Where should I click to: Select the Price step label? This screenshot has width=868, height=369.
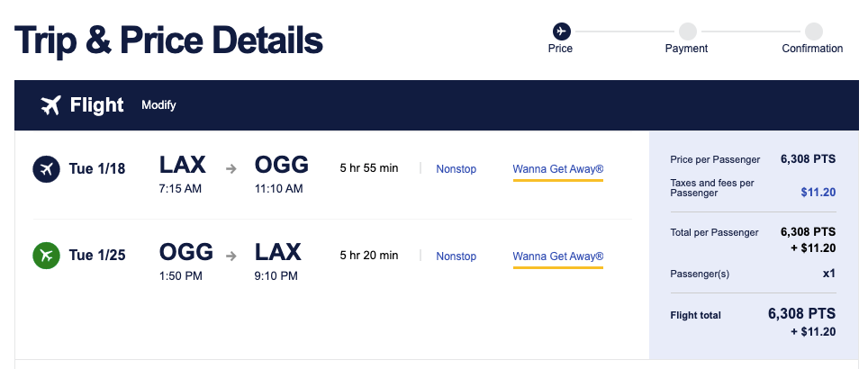560,49
